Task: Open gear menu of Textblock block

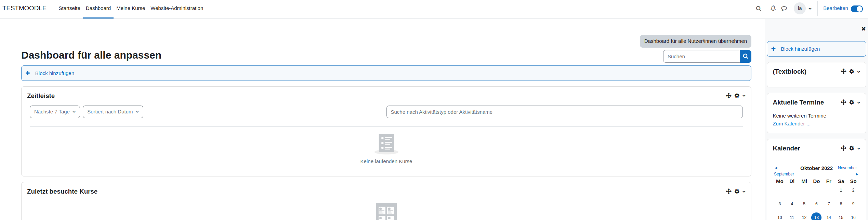Action: 852,72
